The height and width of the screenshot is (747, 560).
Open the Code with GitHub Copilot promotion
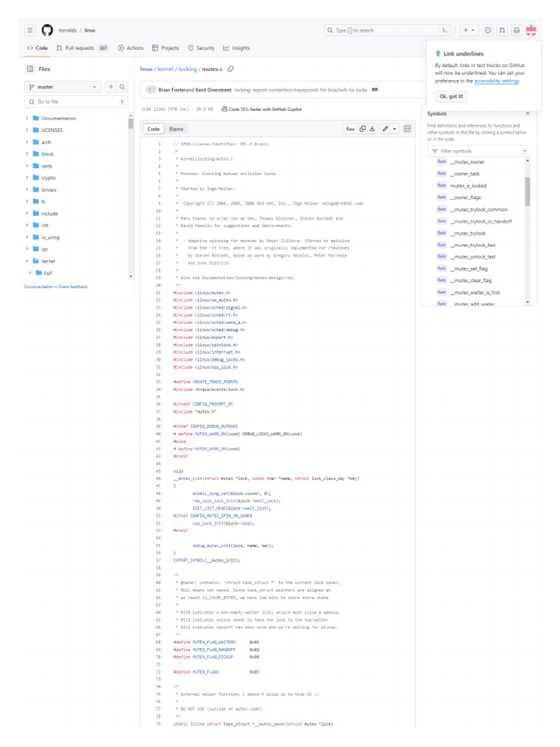(262, 109)
